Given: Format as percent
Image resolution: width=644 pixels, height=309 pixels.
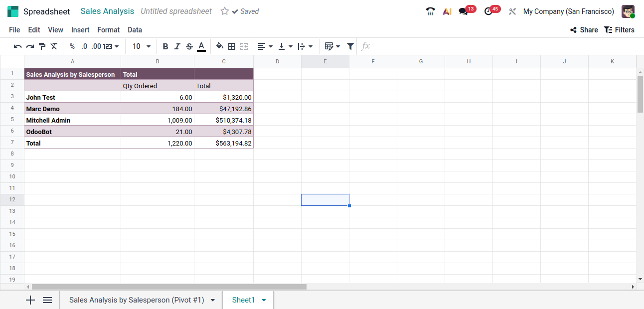Looking at the screenshot, I should pos(72,46).
